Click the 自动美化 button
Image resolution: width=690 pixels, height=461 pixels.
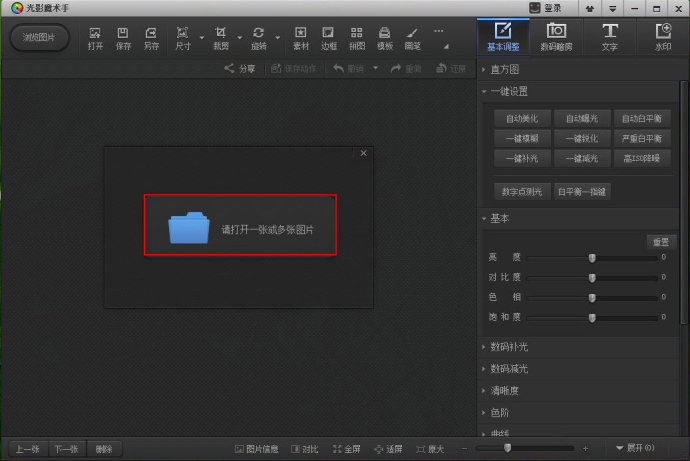(522, 118)
